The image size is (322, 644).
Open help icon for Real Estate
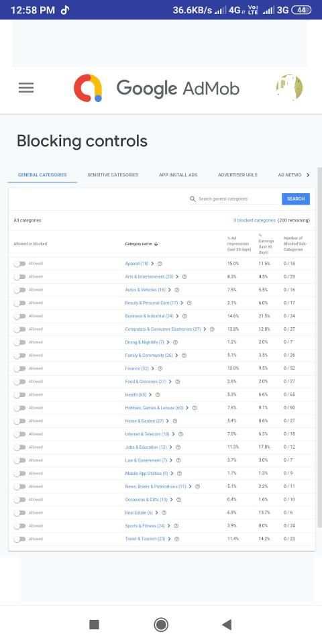(164, 513)
